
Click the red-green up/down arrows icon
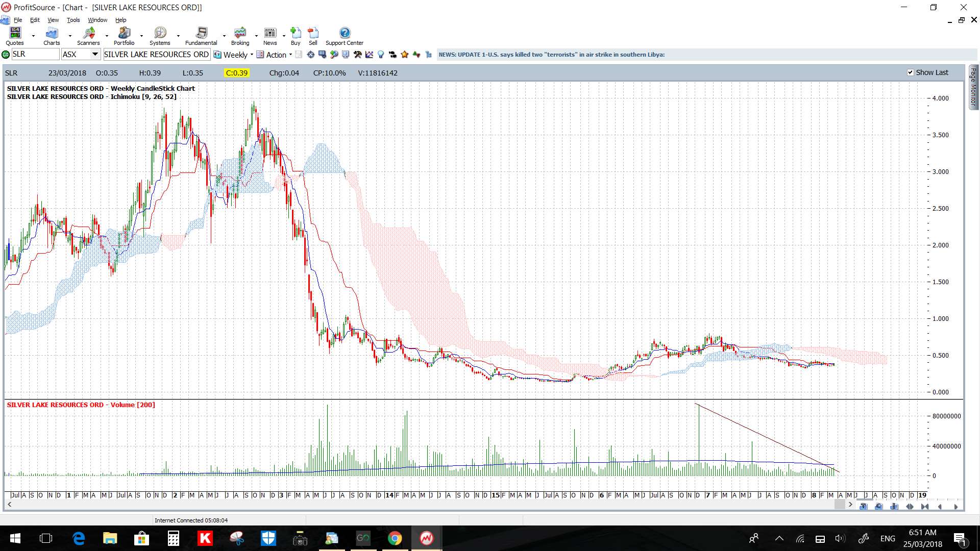tap(416, 55)
